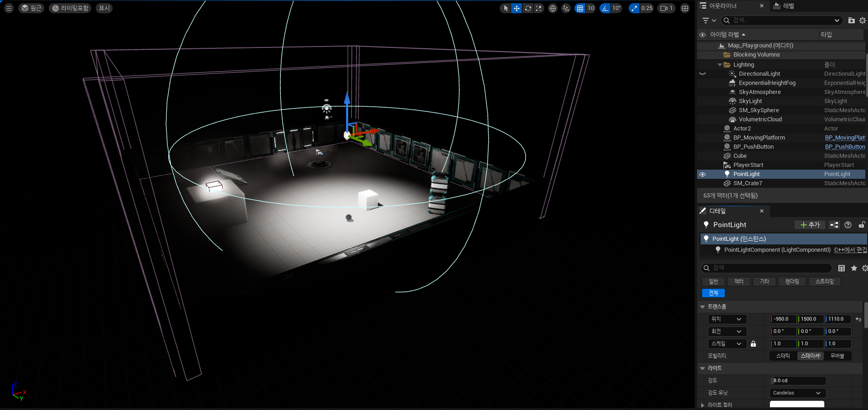
Task: Toggle property matrix table view icon
Action: (x=842, y=268)
